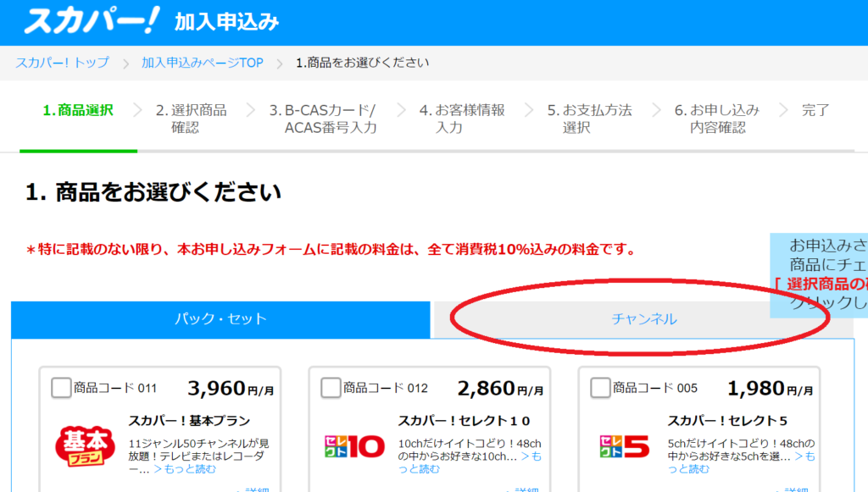This screenshot has height=492, width=868.
Task: Click the セレクト10 logo icon
Action: [354, 446]
